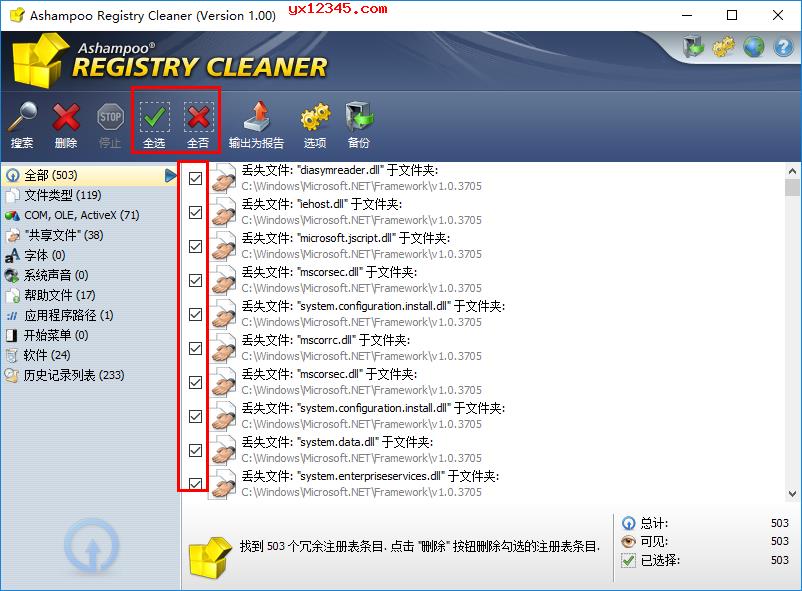This screenshot has width=802, height=591.
Task: Uncheck the mscorrc.dll entry checkbox
Action: (195, 348)
